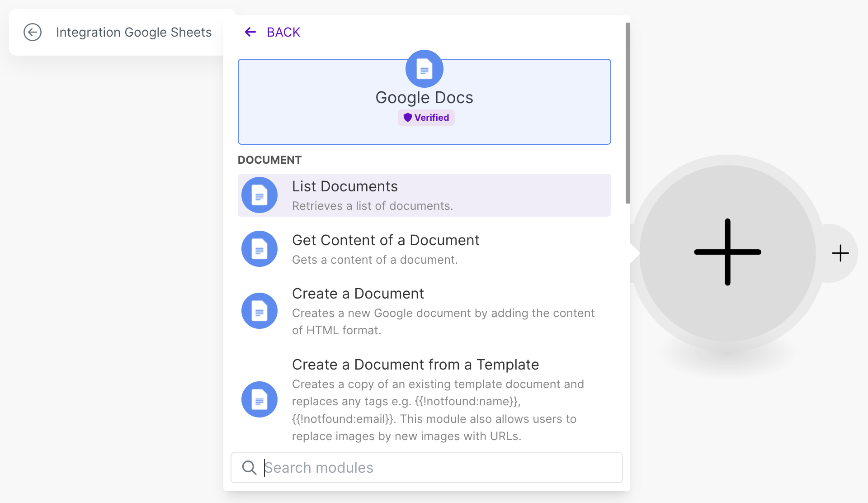Click the Get Content of a Document icon
The width and height of the screenshot is (868, 503).
pyautogui.click(x=259, y=249)
